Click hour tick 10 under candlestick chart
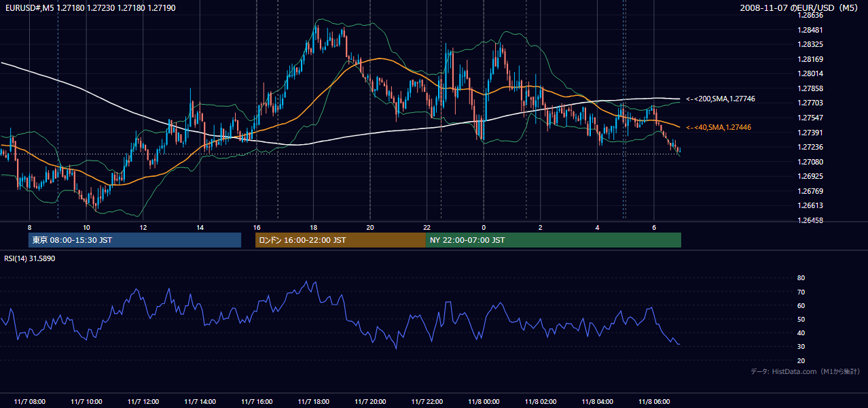The height and width of the screenshot is (408, 868). pos(86,227)
